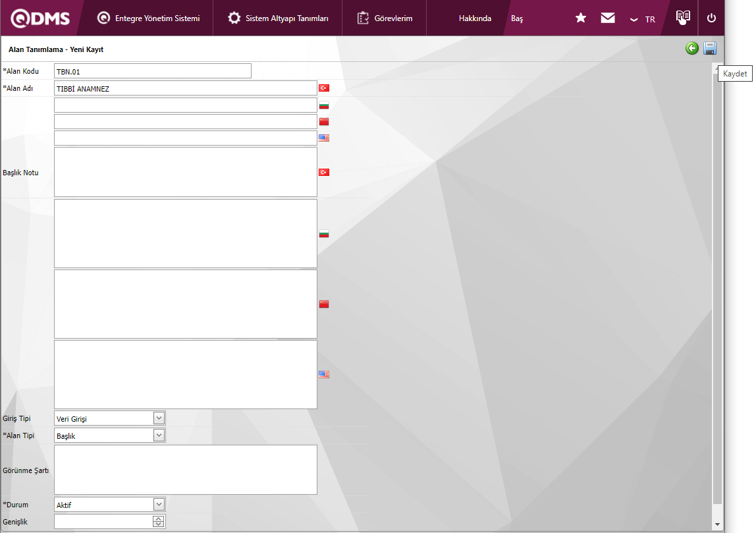Click the Turkish flag next to Alan Adı
Image resolution: width=756 pixels, height=533 pixels.
(x=324, y=88)
